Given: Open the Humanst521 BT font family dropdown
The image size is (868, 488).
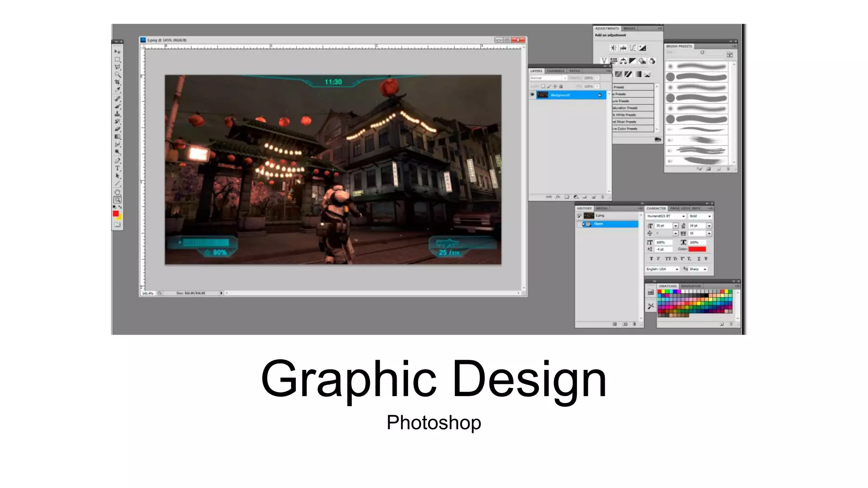Looking at the screenshot, I should click(666, 216).
